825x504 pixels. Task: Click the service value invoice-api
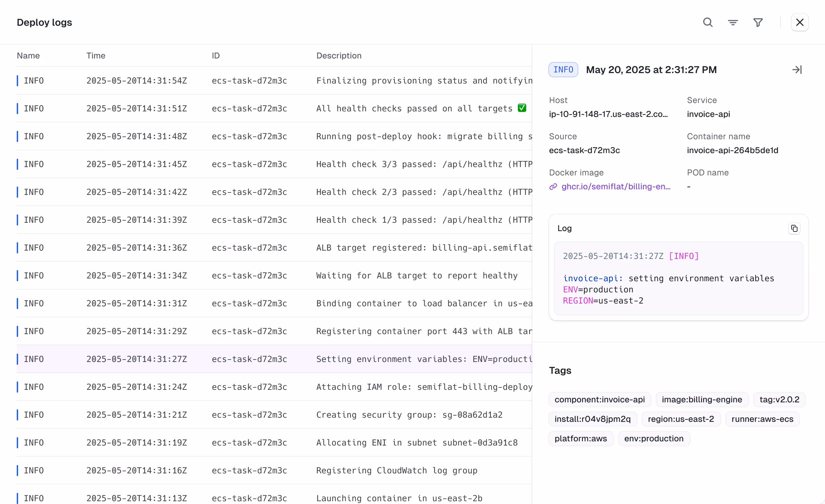click(708, 114)
